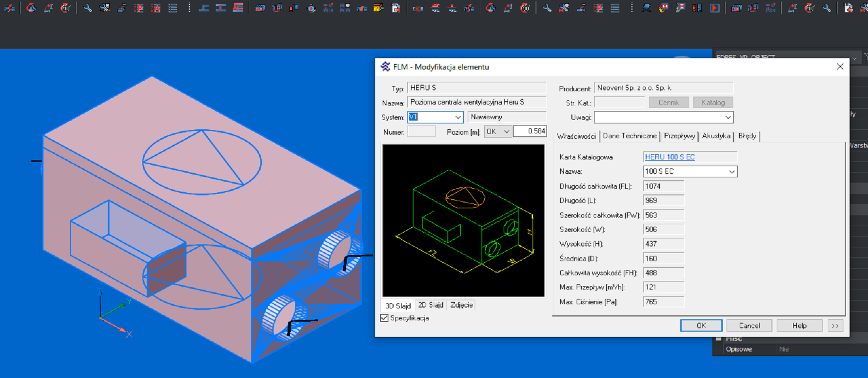868x378 pixels.
Task: Click the damper icon with flame
Action: 663,8
